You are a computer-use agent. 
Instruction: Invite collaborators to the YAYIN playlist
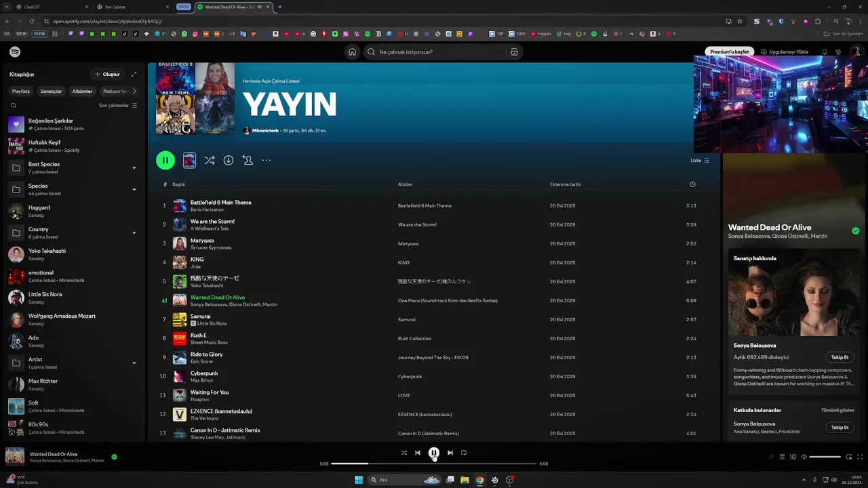pyautogui.click(x=248, y=161)
